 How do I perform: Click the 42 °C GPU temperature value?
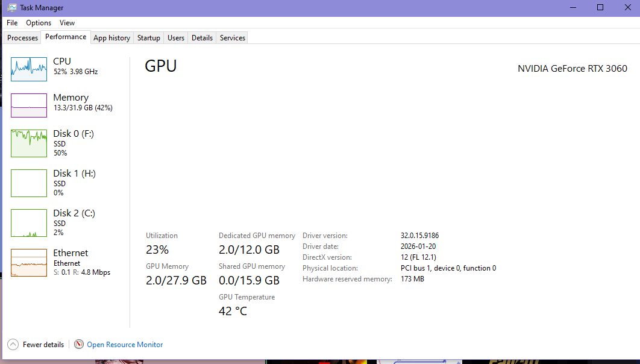coord(233,312)
